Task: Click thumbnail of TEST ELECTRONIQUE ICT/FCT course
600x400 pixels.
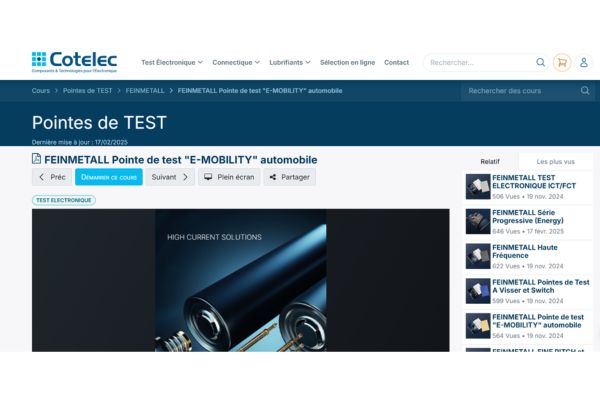Action: (478, 186)
